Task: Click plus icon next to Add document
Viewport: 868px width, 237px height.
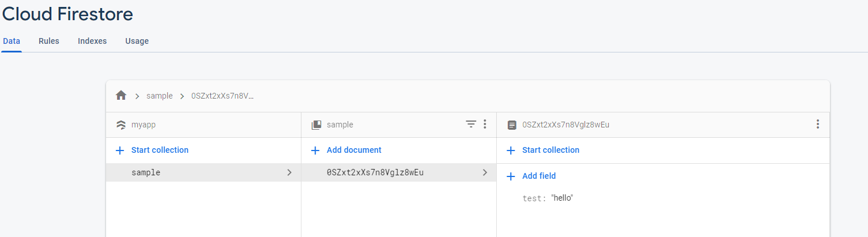Action: coord(315,151)
